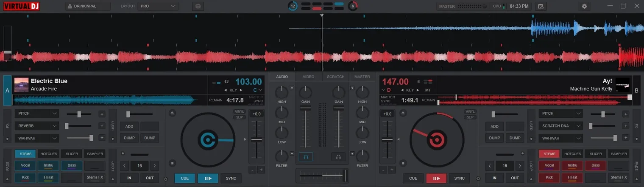Open deck B SCRATCH DNA effect dropdown
Image resolution: width=644 pixels, height=187 pixels.
click(x=560, y=126)
